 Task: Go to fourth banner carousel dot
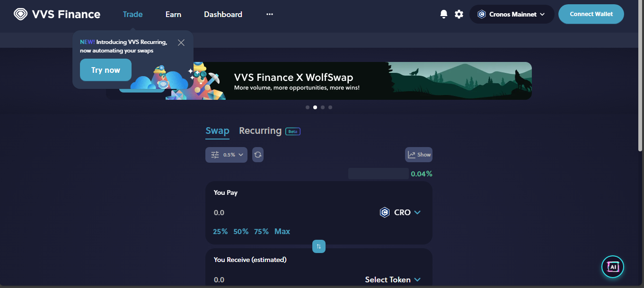[330, 107]
